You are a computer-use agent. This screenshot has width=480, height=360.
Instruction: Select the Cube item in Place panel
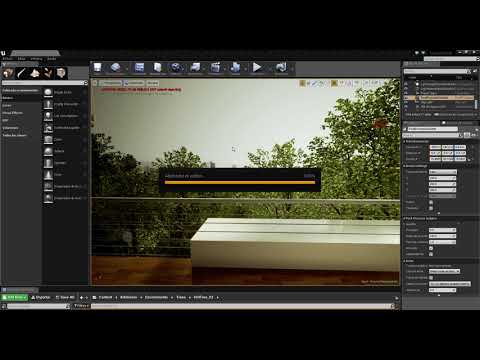tap(65, 139)
